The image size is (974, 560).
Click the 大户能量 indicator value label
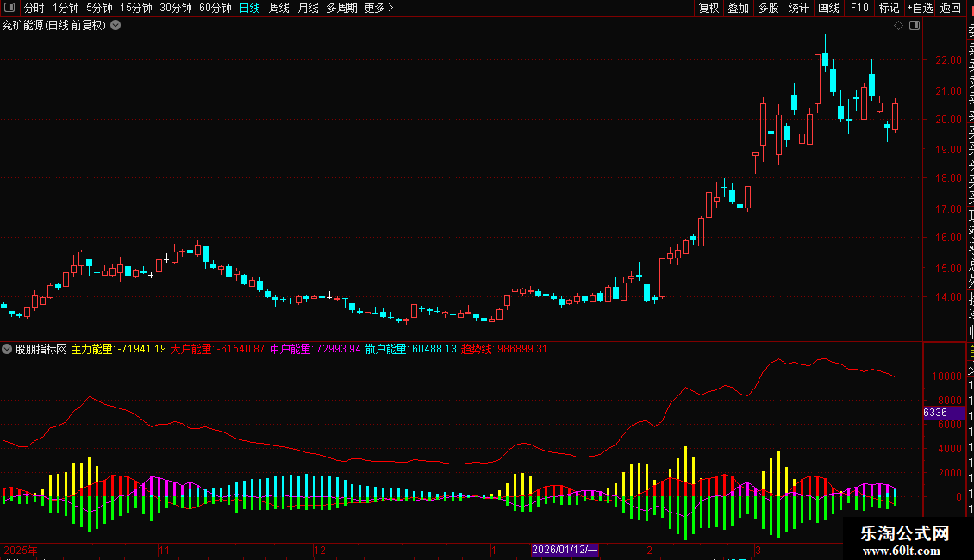click(217, 349)
